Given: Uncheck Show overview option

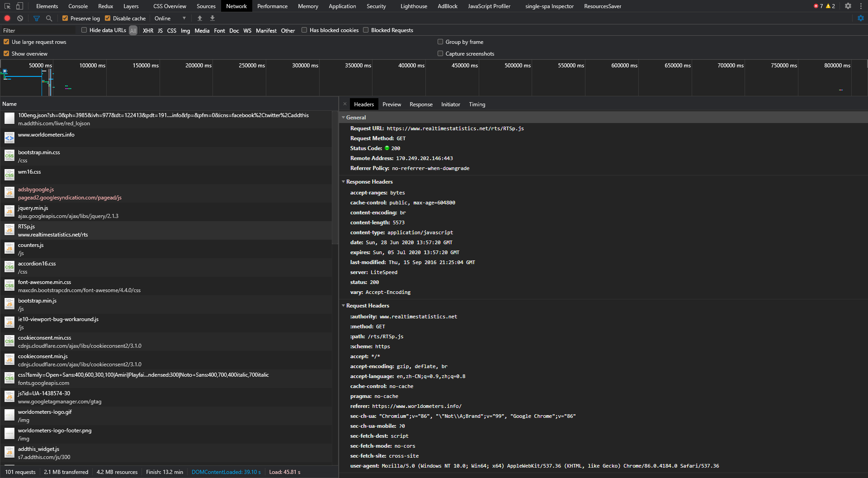Looking at the screenshot, I should (x=6, y=54).
